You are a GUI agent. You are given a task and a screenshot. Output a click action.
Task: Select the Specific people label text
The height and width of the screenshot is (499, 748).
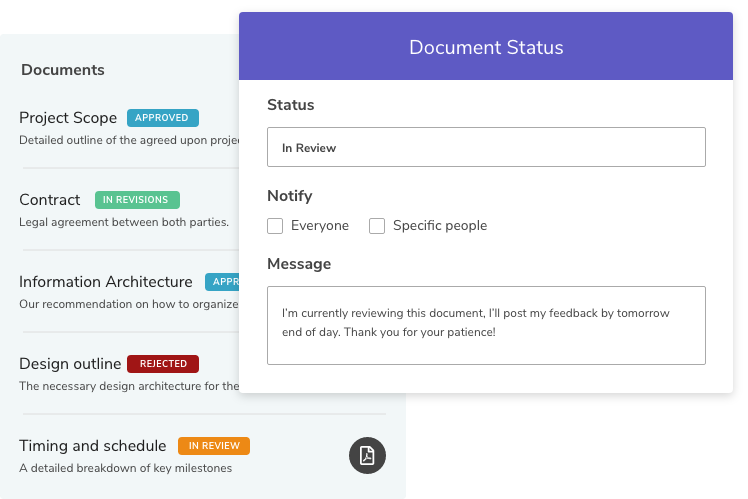(x=440, y=226)
